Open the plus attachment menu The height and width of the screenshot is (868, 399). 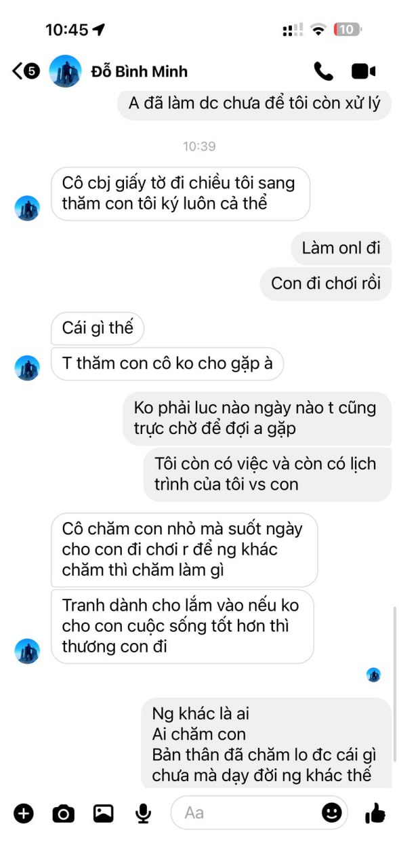pos(24,812)
